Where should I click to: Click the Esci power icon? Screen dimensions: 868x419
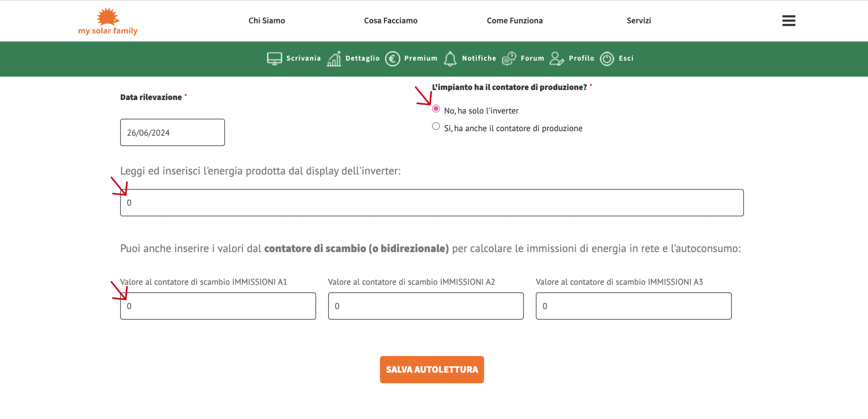pyautogui.click(x=607, y=58)
